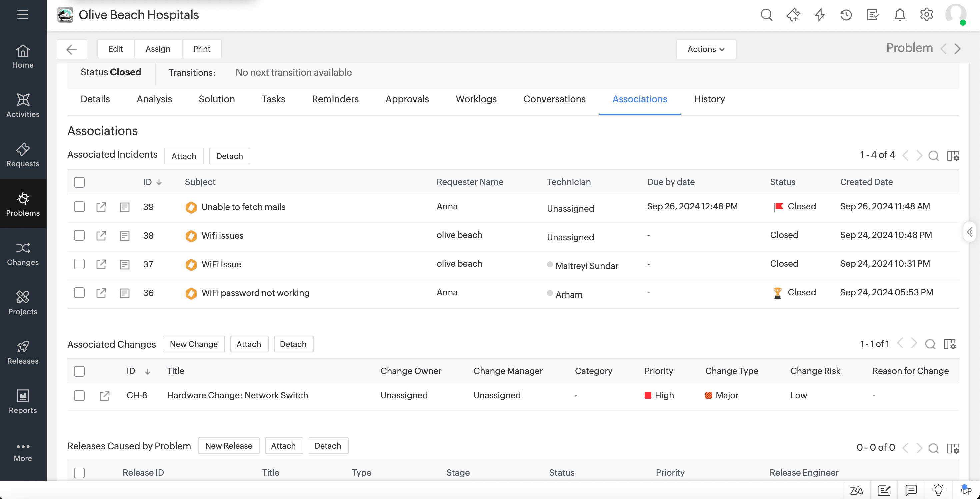Open Zia assistant icon in bottom bar

pos(856,490)
